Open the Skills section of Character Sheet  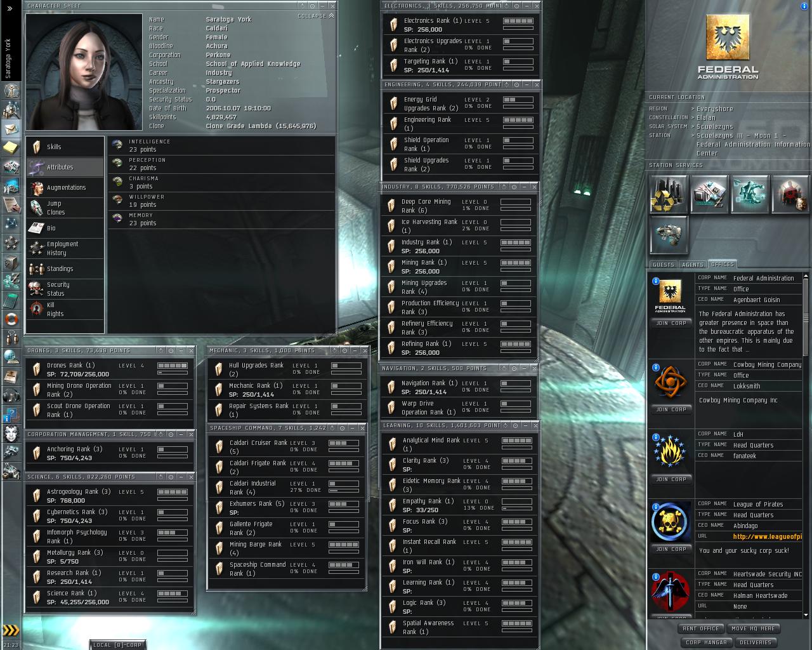(65, 147)
